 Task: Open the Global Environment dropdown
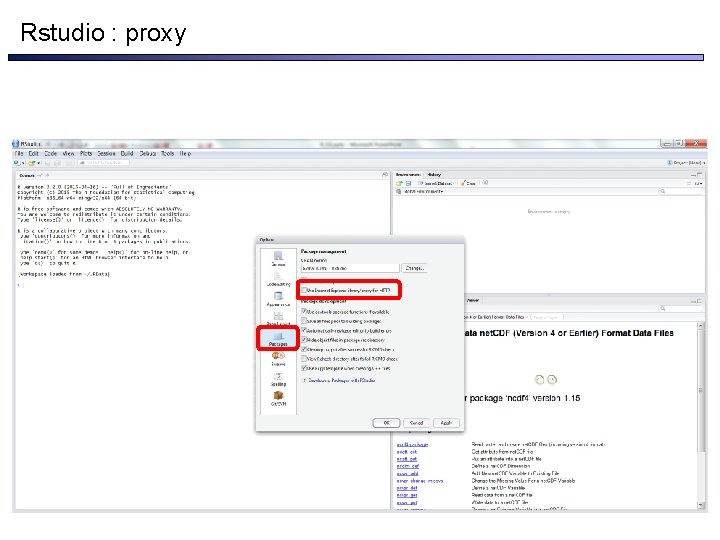423,191
